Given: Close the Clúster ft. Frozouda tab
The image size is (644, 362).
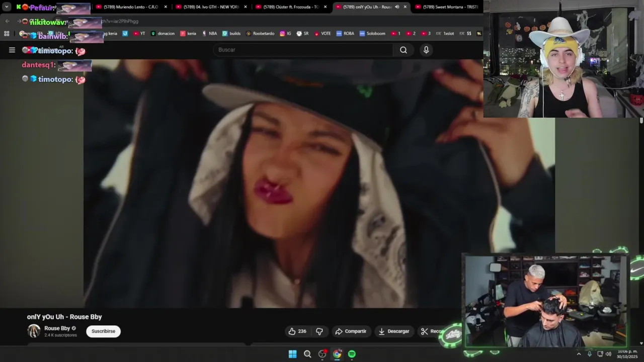Looking at the screenshot, I should click(x=325, y=7).
